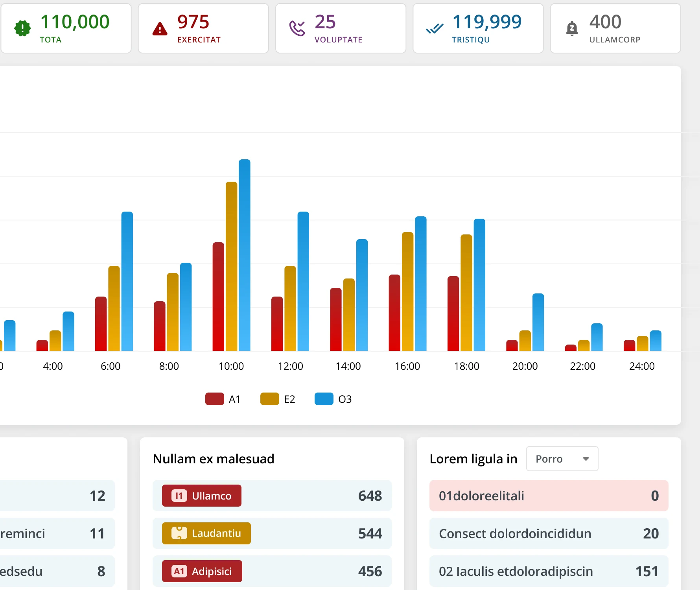
Task: Click the row with value 11
Action: point(57,533)
